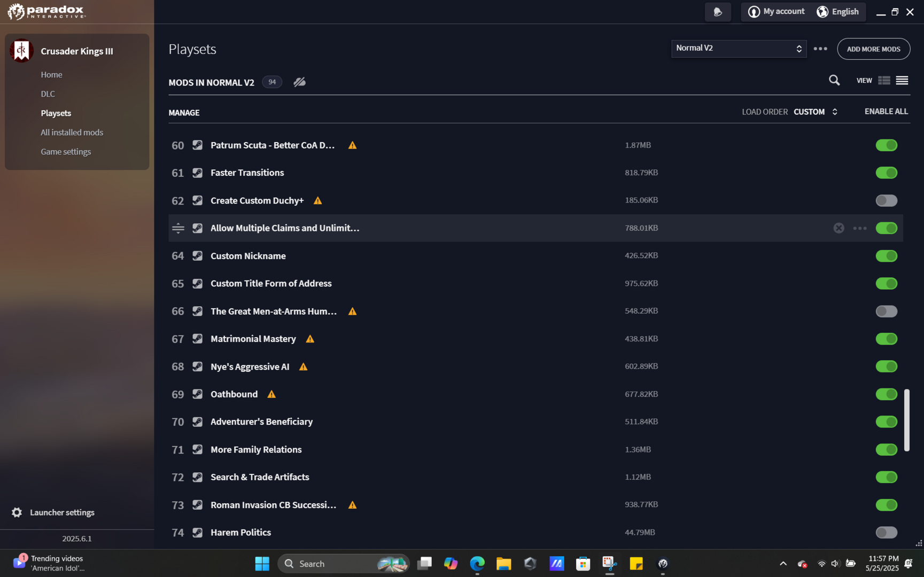Screen dimensions: 924x577
Task: Click More Family Relations mod name
Action: tap(256, 450)
